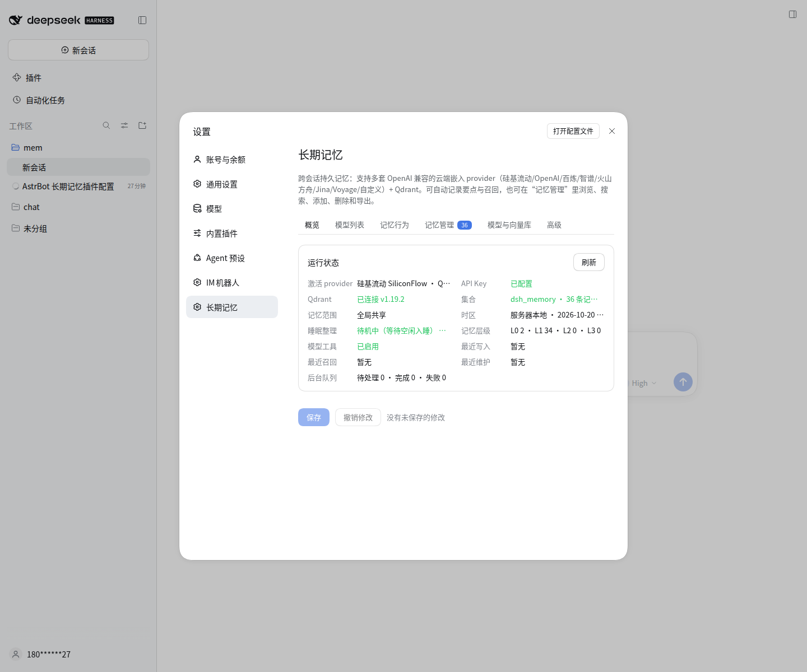Open 模型 settings section
807x672 pixels.
232,209
